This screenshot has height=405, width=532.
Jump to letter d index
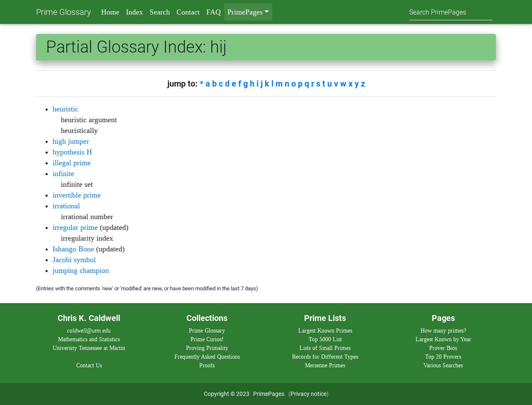227,84
